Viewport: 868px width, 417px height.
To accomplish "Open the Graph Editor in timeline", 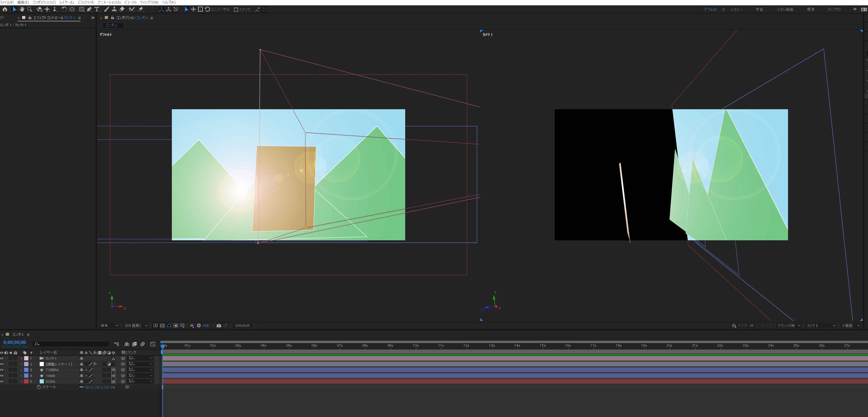I will pos(153,344).
